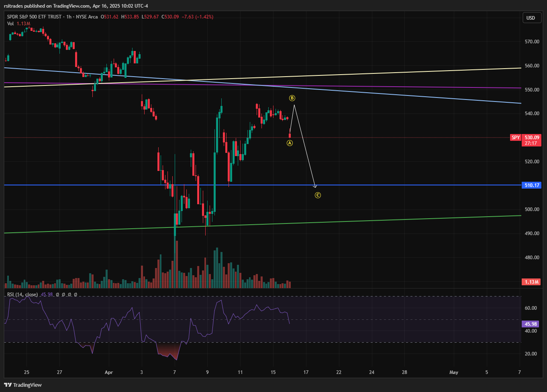
Task: Click the low value L529.67
Action: (150, 17)
